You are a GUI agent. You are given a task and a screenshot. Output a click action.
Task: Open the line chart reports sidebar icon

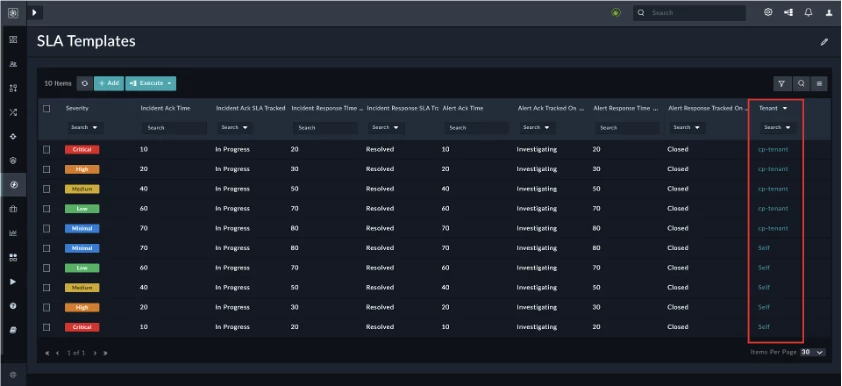(x=13, y=233)
